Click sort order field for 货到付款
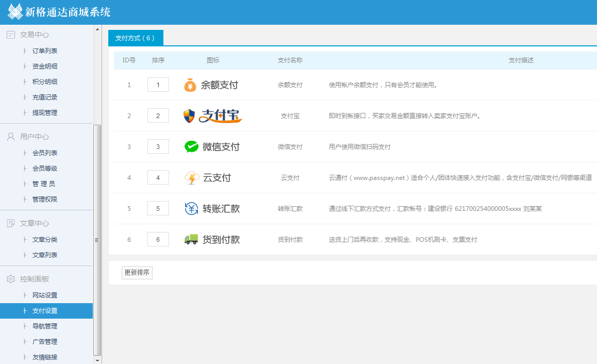Image resolution: width=597 pixels, height=364 pixels. (x=158, y=240)
